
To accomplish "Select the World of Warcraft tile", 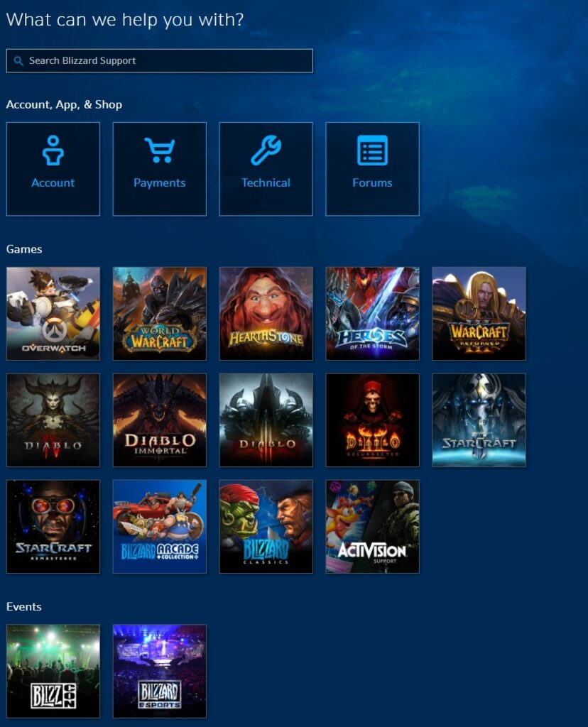I will (160, 313).
